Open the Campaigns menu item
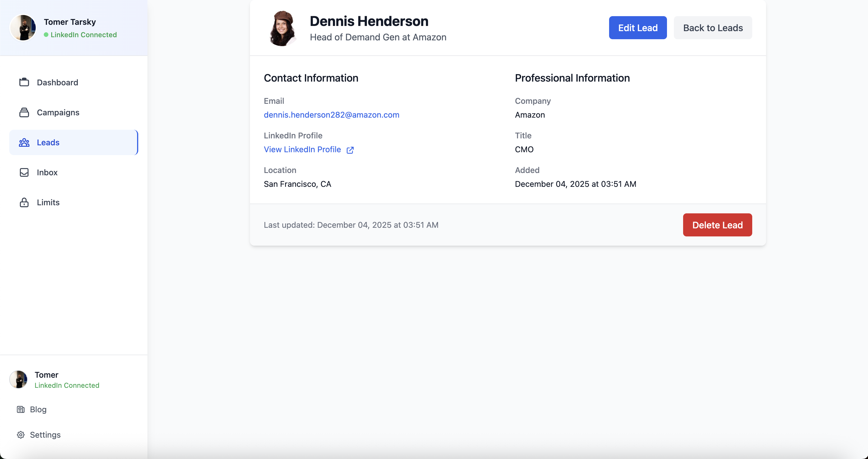 pos(58,112)
